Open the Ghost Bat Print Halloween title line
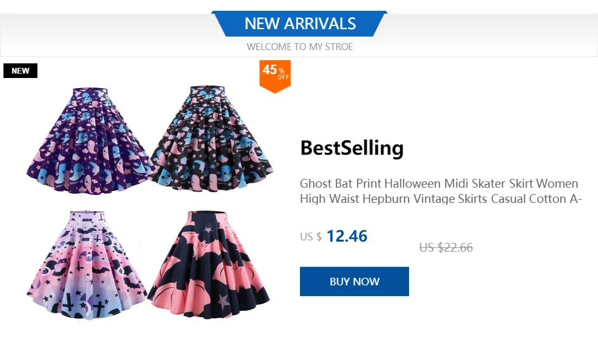The height and width of the screenshot is (364, 598). pos(439,184)
